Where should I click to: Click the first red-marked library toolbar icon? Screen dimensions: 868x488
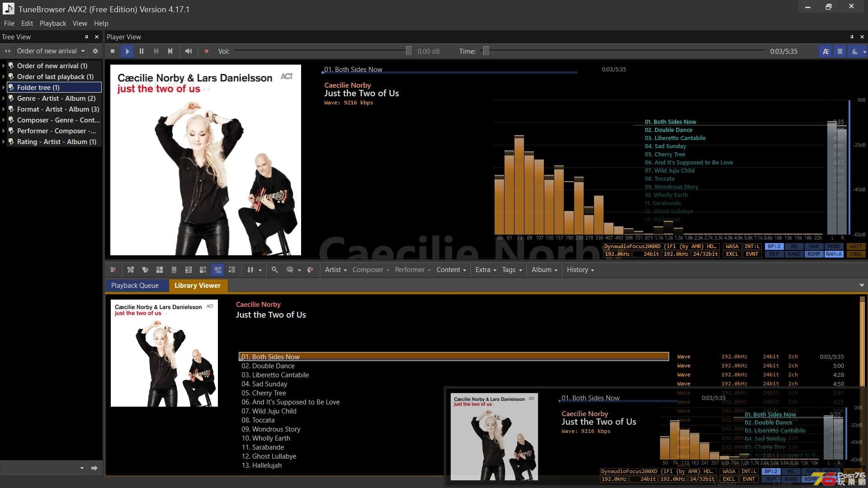click(113, 270)
